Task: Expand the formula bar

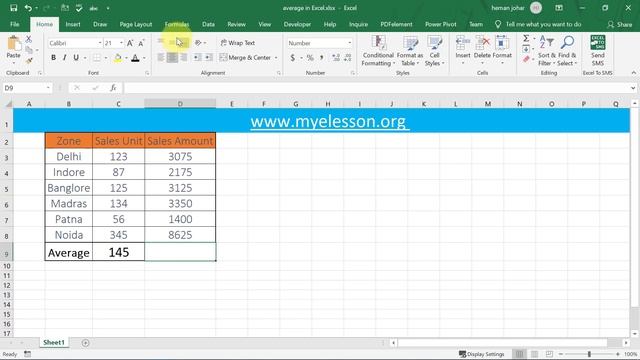Action: tap(633, 88)
